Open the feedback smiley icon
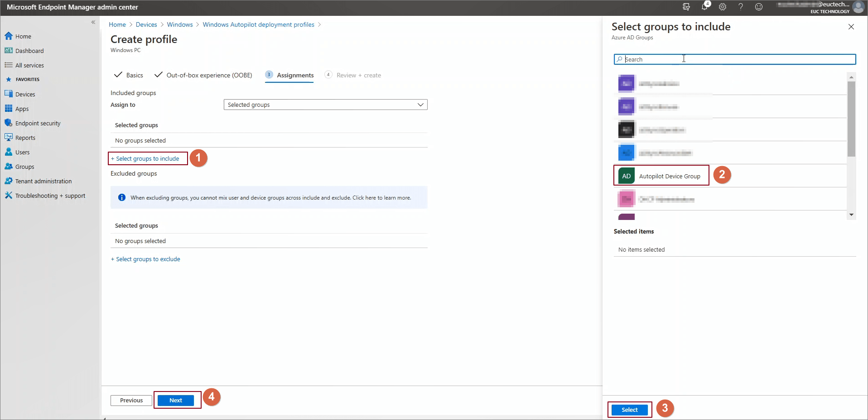868x420 pixels. [x=759, y=7]
